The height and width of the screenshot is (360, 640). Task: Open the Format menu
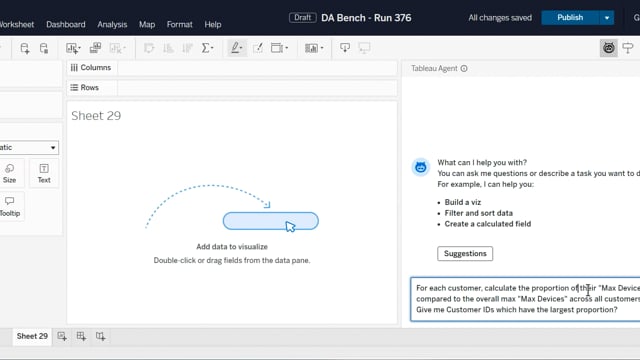point(180,24)
